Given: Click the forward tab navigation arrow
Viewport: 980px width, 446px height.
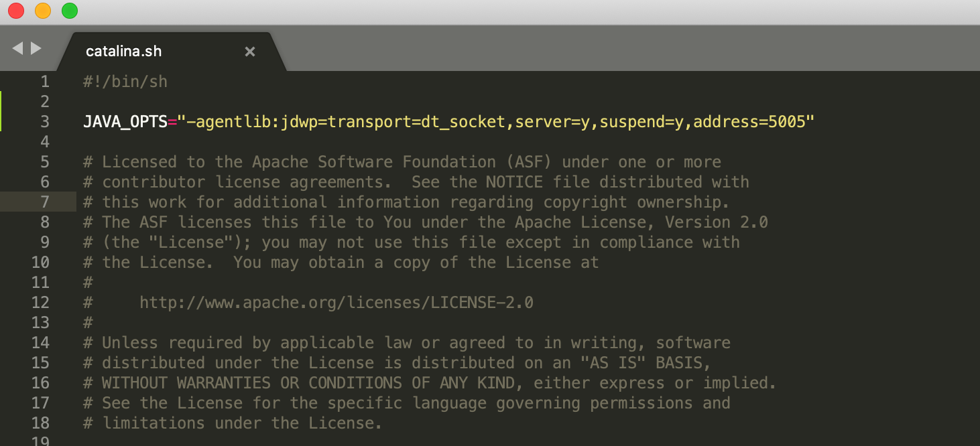Looking at the screenshot, I should click(36, 48).
